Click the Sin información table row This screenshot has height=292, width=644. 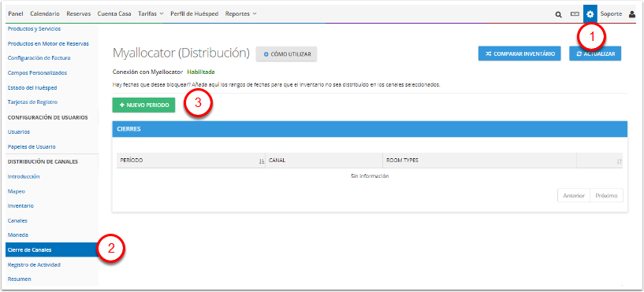point(370,176)
